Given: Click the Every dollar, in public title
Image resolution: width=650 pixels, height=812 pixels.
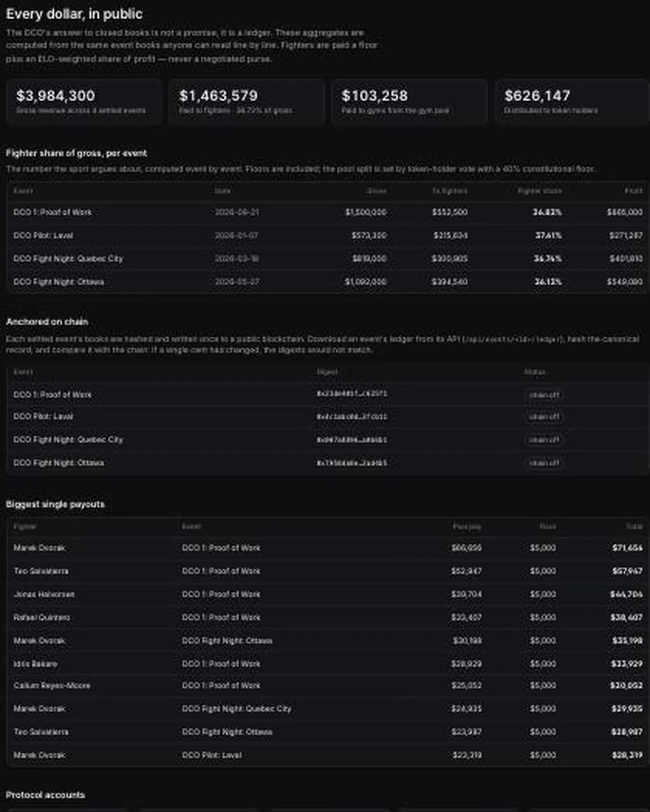Looking at the screenshot, I should coord(74,14).
